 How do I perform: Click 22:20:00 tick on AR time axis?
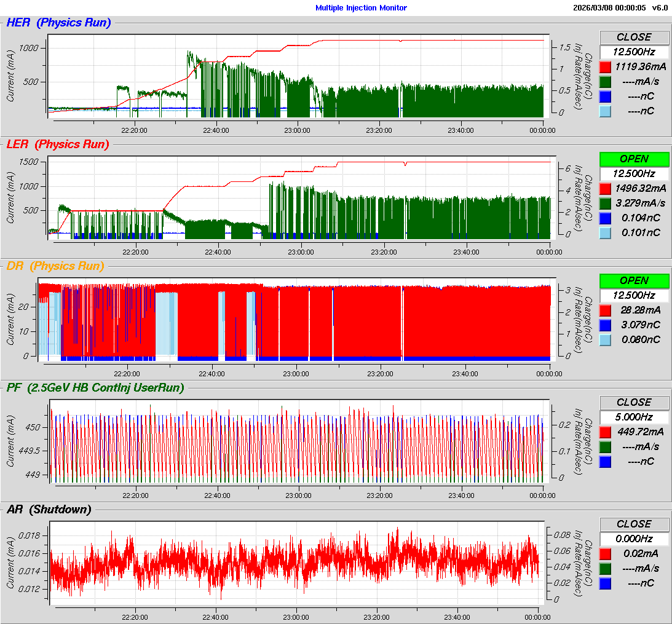(135, 617)
